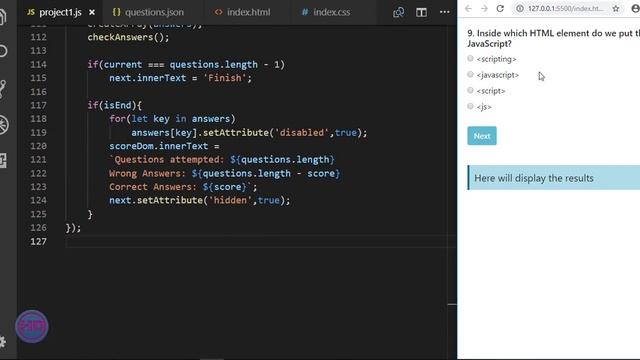The height and width of the screenshot is (360, 640).
Task: Click the site info icon in address bar
Action: click(520, 8)
